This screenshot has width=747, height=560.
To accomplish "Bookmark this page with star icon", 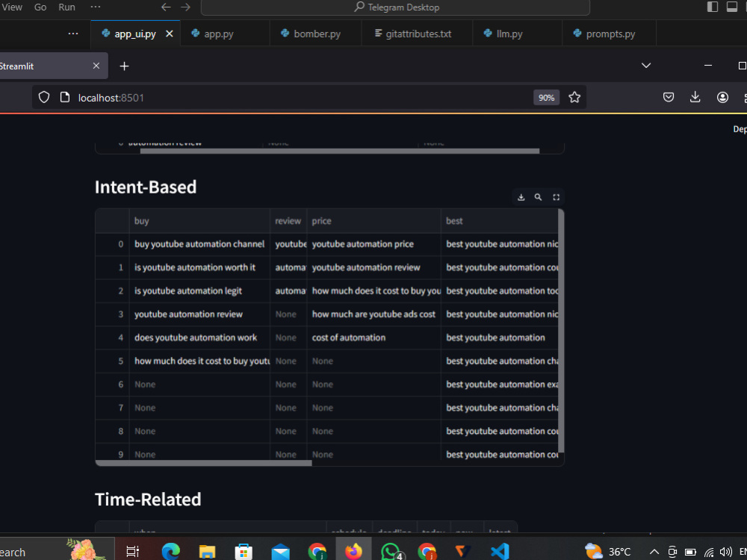I will pyautogui.click(x=574, y=98).
